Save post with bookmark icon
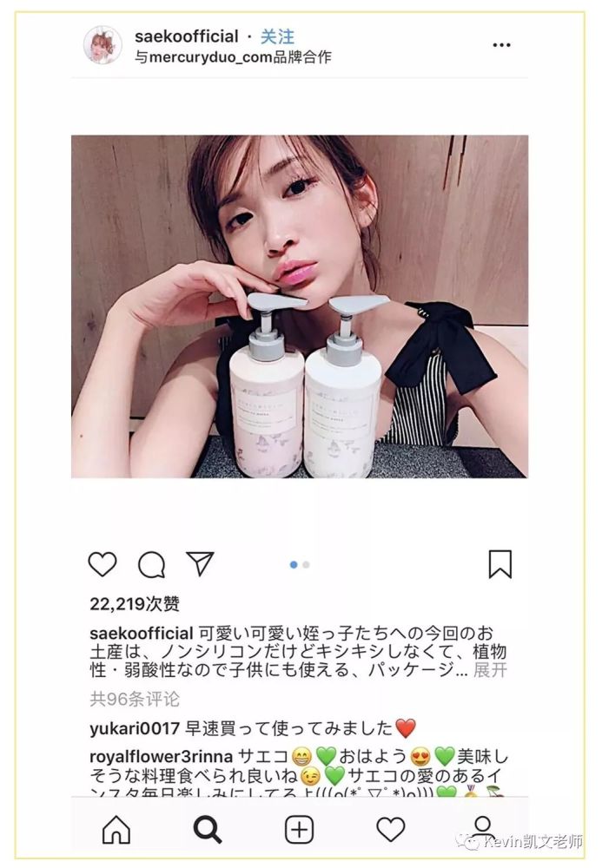This screenshot has width=602, height=868. coord(500,564)
